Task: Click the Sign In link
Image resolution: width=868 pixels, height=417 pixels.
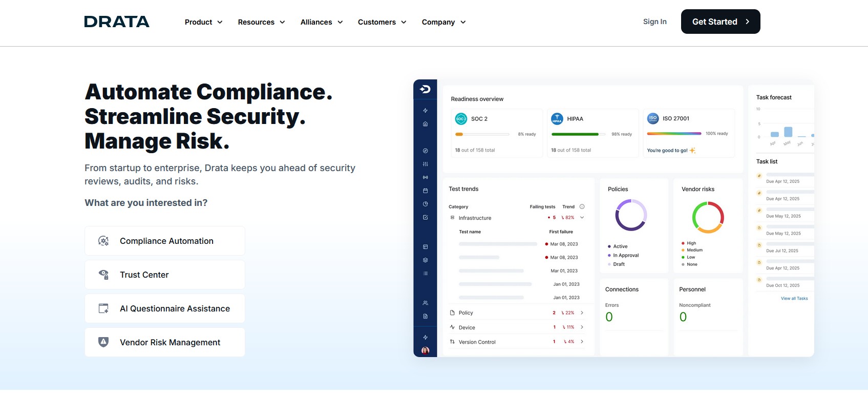Action: [655, 22]
